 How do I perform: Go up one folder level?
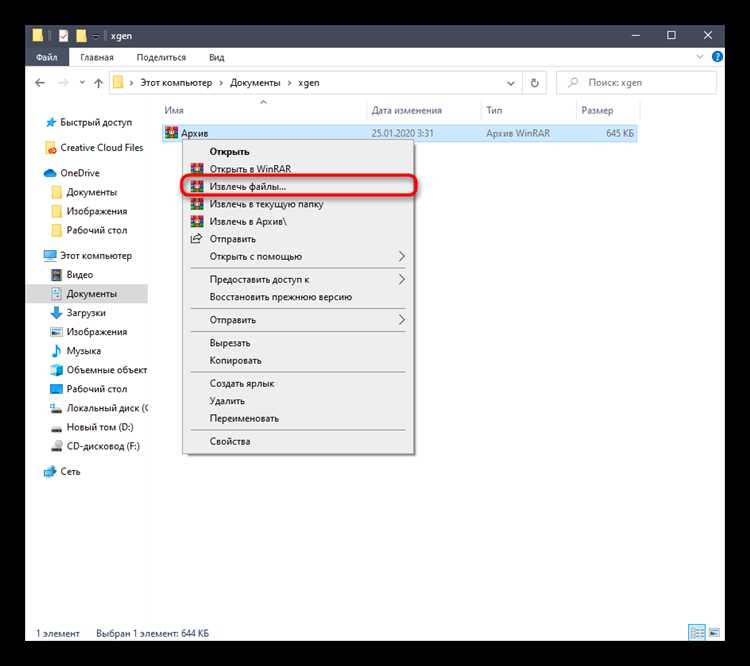click(x=99, y=83)
